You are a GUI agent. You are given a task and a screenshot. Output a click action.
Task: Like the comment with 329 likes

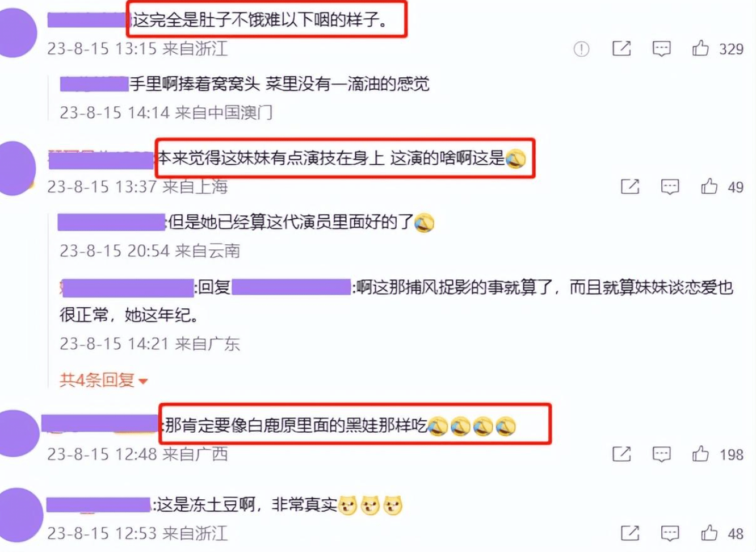point(700,48)
